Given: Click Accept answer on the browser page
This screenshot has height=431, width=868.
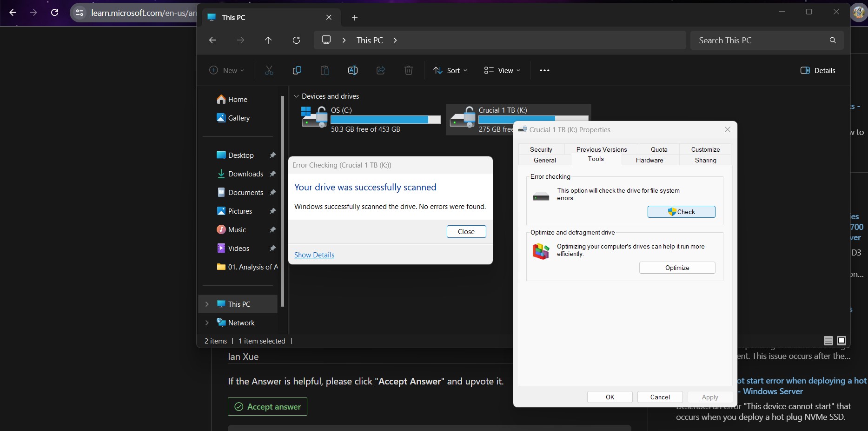Looking at the screenshot, I should point(267,407).
